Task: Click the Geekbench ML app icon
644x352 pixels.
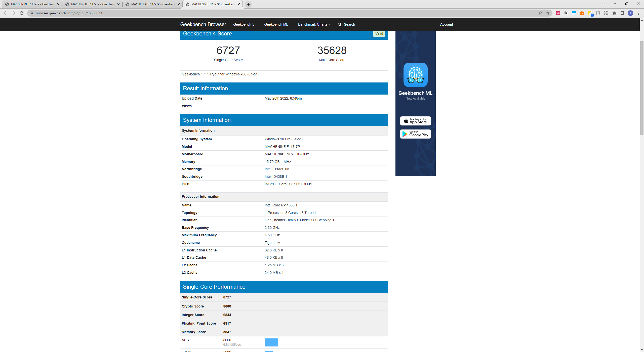Action: [415, 75]
